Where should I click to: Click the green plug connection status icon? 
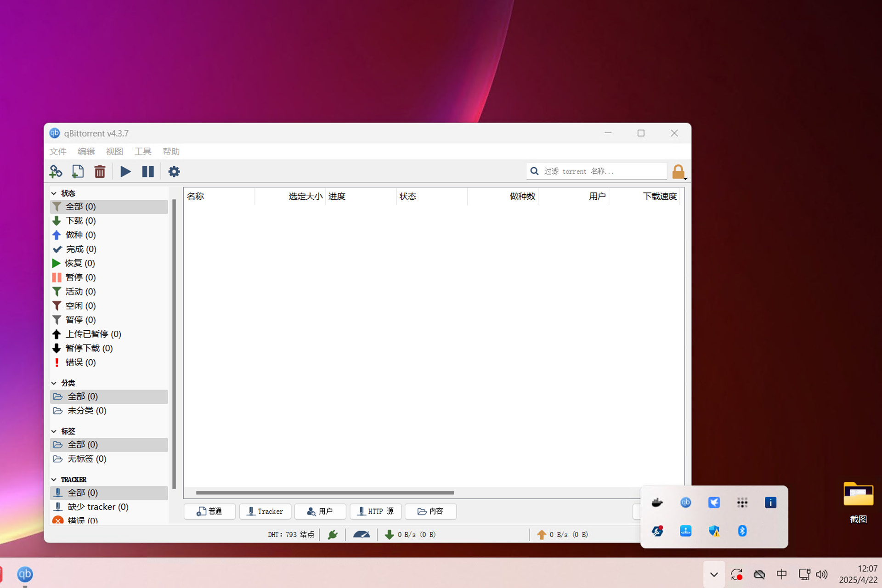pyautogui.click(x=333, y=534)
